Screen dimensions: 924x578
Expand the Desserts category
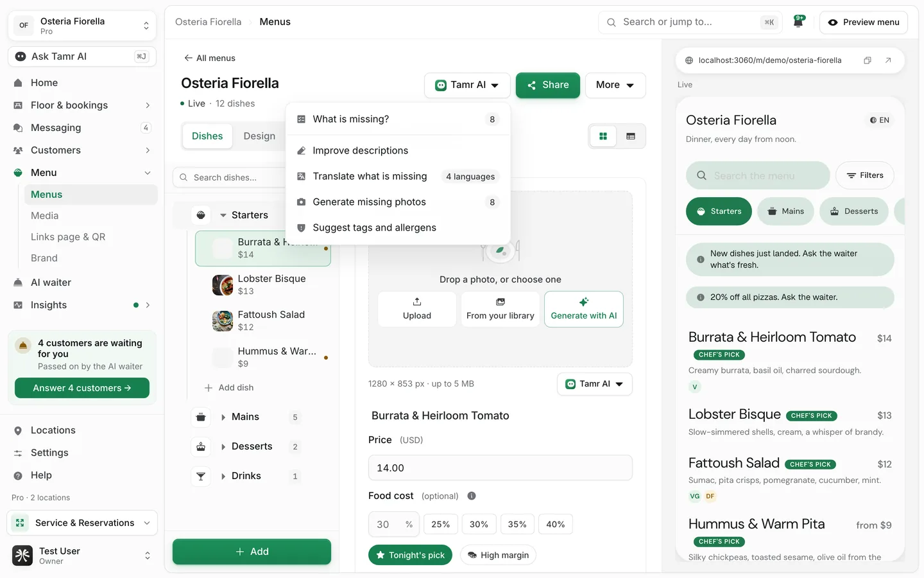pyautogui.click(x=223, y=447)
